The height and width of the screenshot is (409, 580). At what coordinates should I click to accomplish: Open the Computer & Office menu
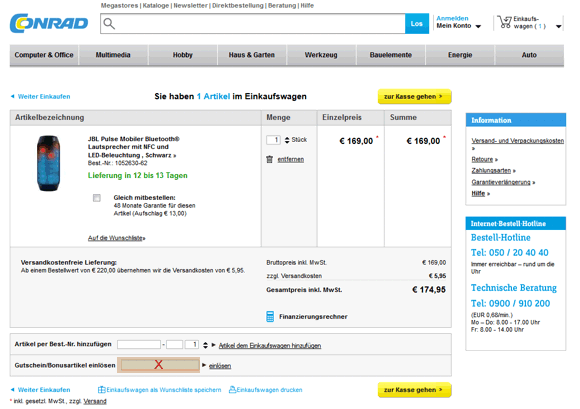point(44,55)
